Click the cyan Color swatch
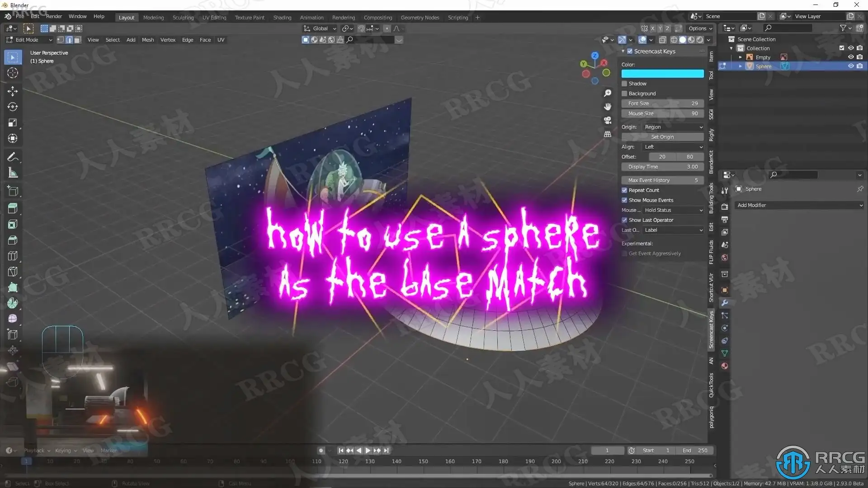Viewport: 868px width, 488px height. click(x=662, y=74)
